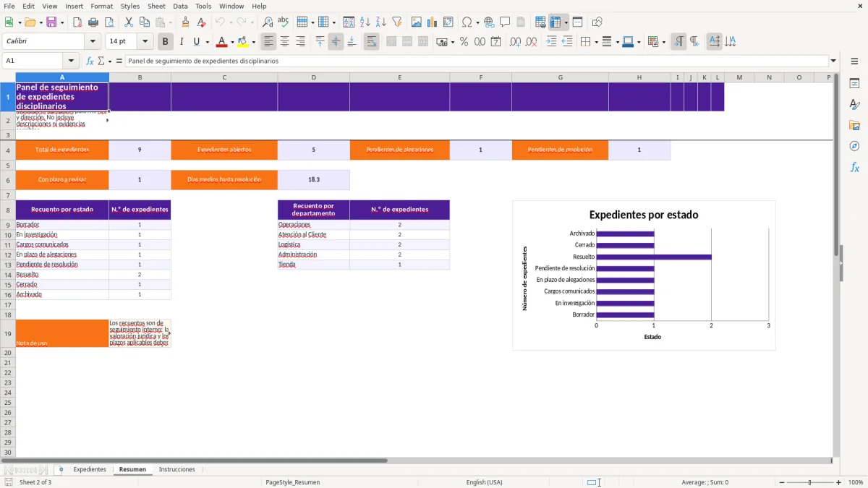Print the spreadsheet
The image size is (868, 488).
point(93,22)
